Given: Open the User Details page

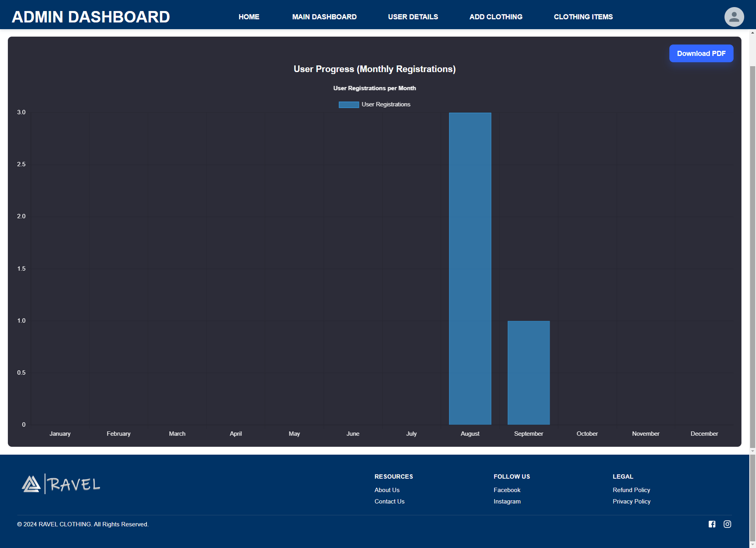Looking at the screenshot, I should coord(413,17).
